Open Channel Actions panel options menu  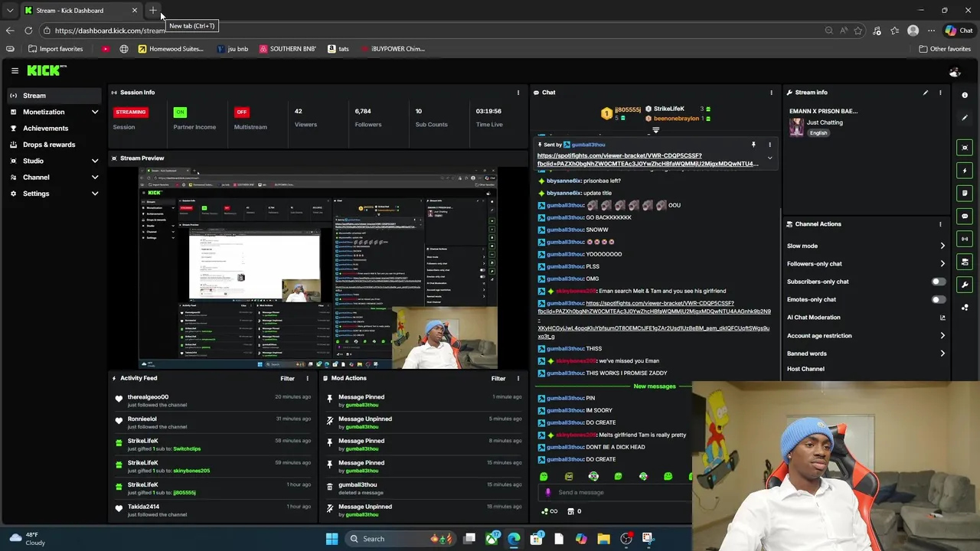pos(940,224)
